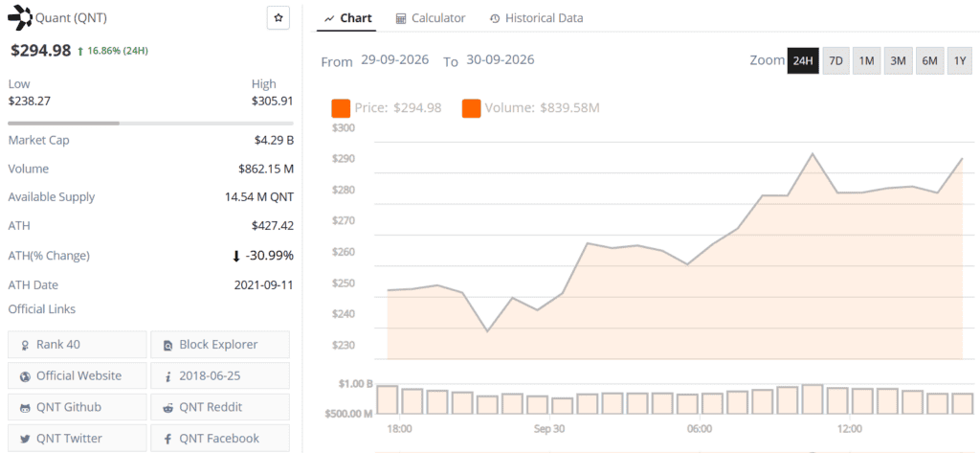Viewport: 980px width, 453px height.
Task: Click the info icon next to 2018-06-25
Action: (168, 376)
